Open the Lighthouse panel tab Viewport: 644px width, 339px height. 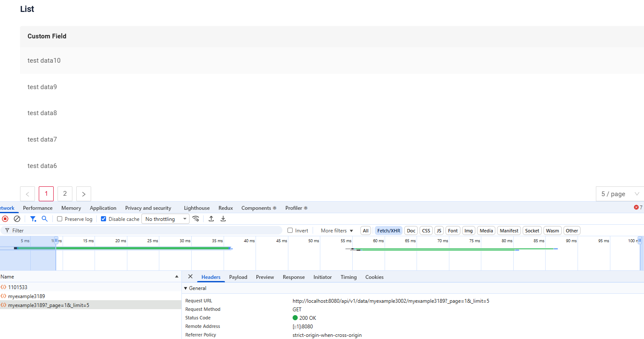[x=197, y=208]
